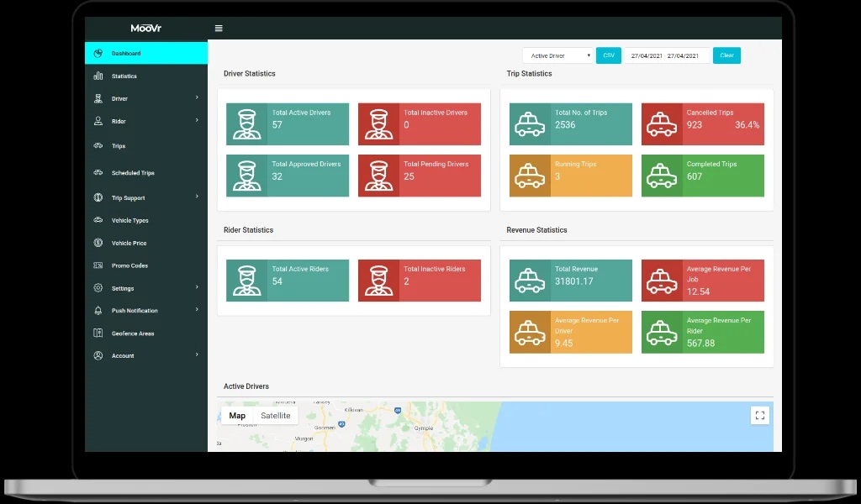861x504 pixels.
Task: Open the Active Driver dropdown
Action: click(x=558, y=55)
